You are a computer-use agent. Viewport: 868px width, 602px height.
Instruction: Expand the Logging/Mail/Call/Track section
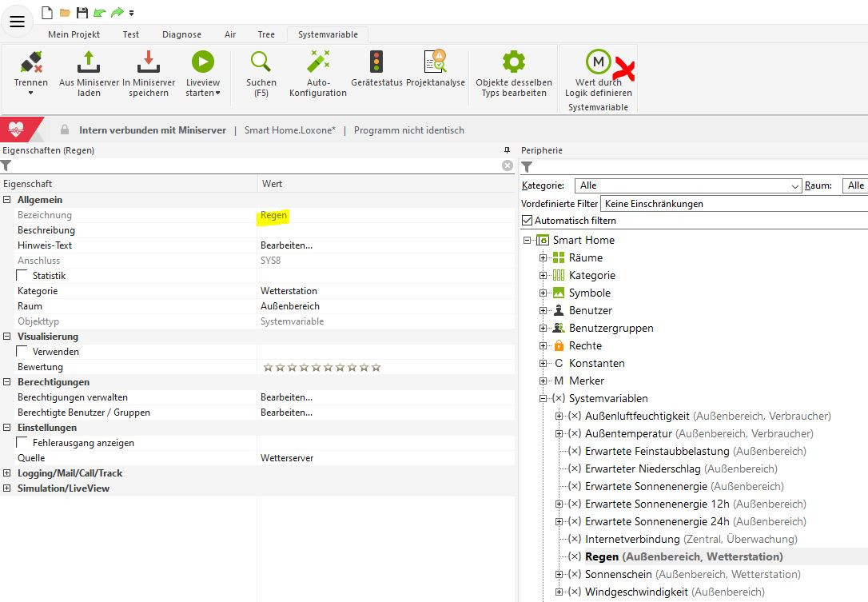point(7,473)
